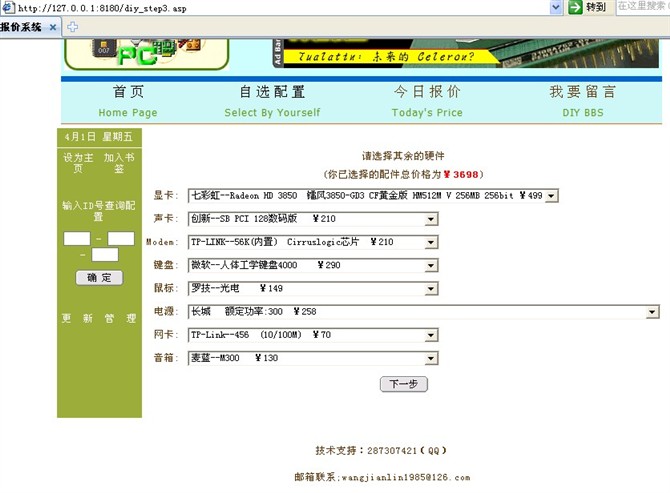
Task: Click the wangjianlin1985@126.com email text
Action: [405, 477]
